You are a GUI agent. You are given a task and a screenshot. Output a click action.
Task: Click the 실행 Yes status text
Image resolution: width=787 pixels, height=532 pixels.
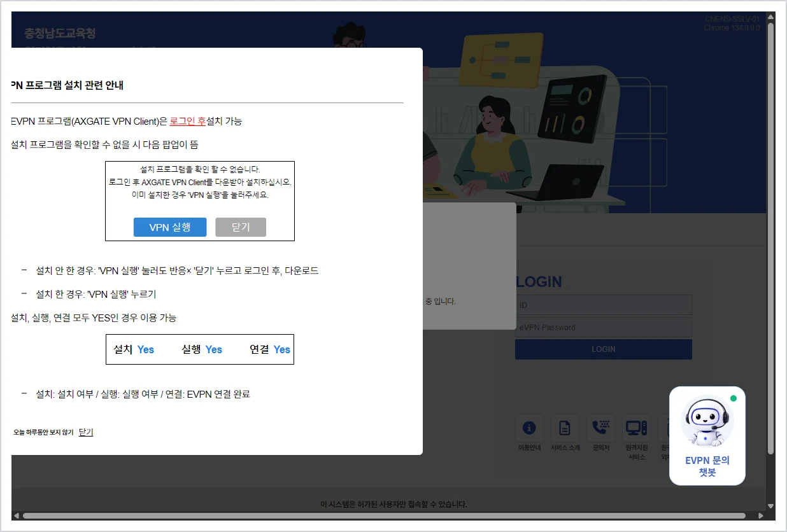click(202, 349)
